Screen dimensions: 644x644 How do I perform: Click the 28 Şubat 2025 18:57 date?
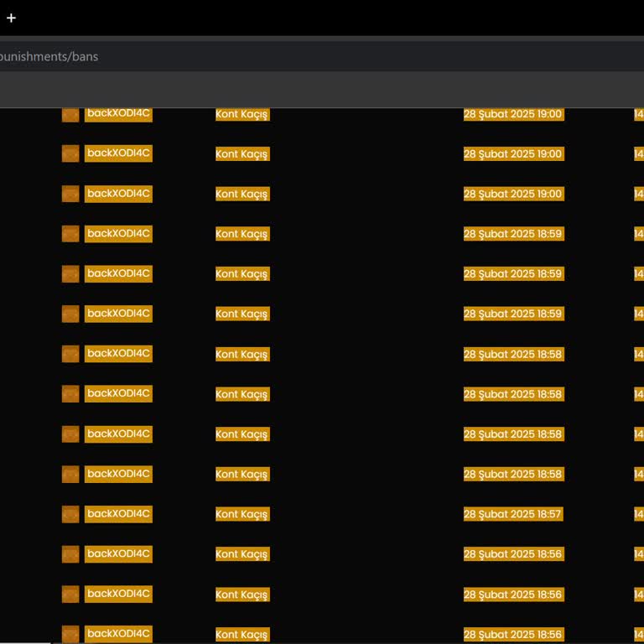coord(512,514)
